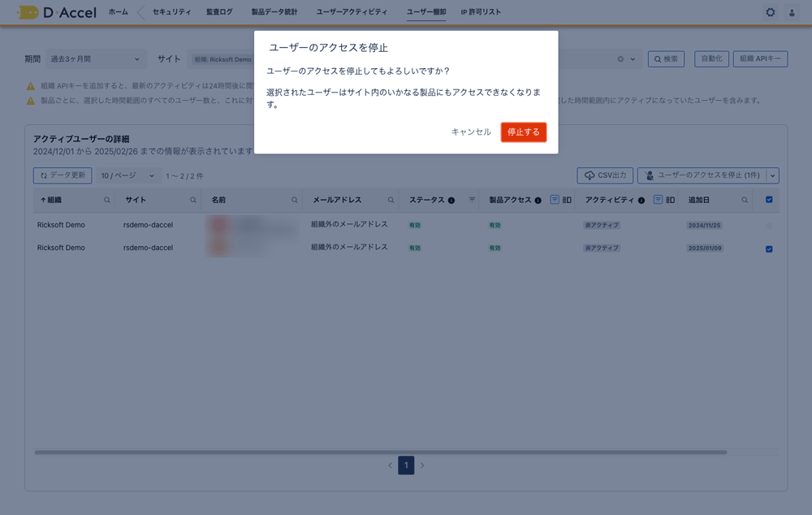This screenshot has width=812, height=515.
Task: Open the アクティビティ filter icon
Action: tap(658, 200)
